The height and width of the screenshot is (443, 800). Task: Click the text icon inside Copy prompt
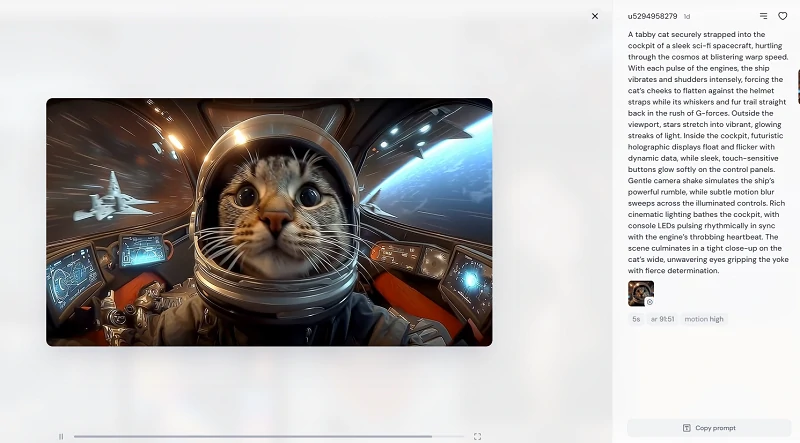[686, 428]
